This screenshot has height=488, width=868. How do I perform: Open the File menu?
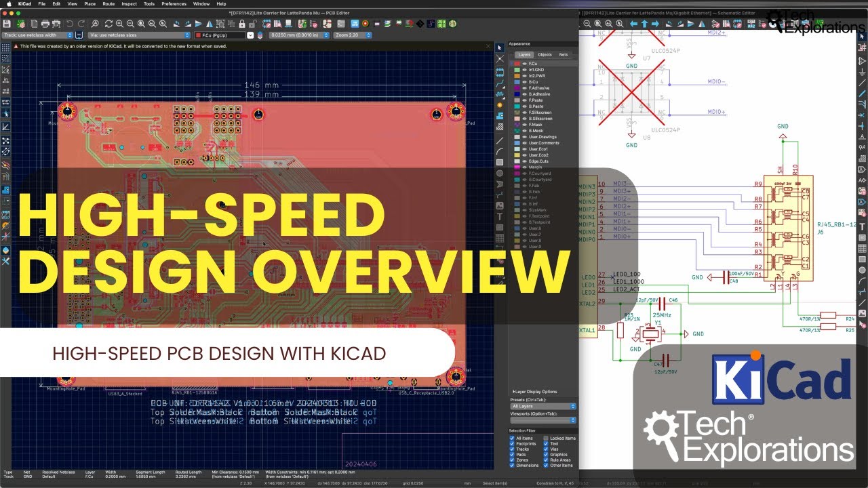click(x=42, y=3)
